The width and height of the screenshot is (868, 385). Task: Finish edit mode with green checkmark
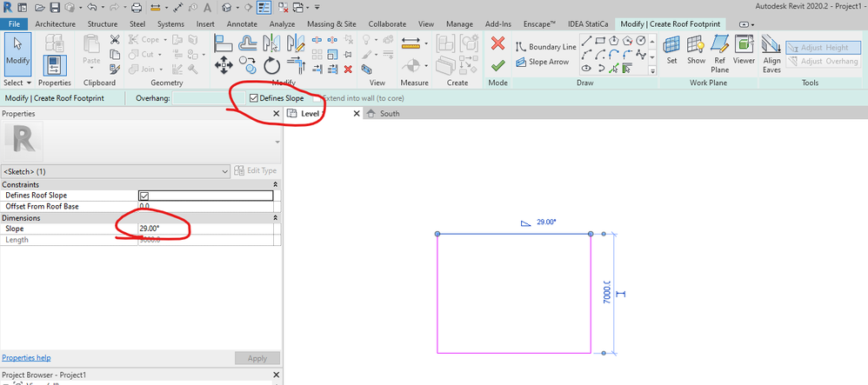pos(497,65)
